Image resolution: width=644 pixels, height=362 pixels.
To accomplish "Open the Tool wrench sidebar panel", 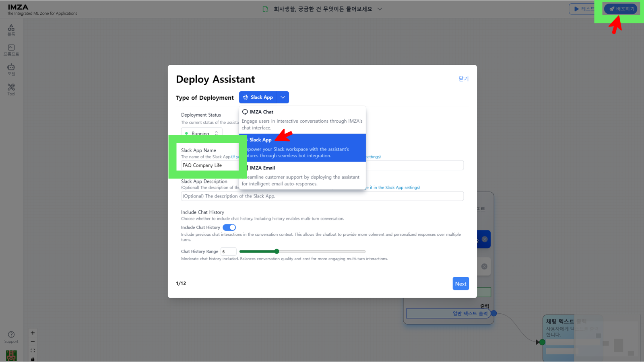I will pos(11,90).
